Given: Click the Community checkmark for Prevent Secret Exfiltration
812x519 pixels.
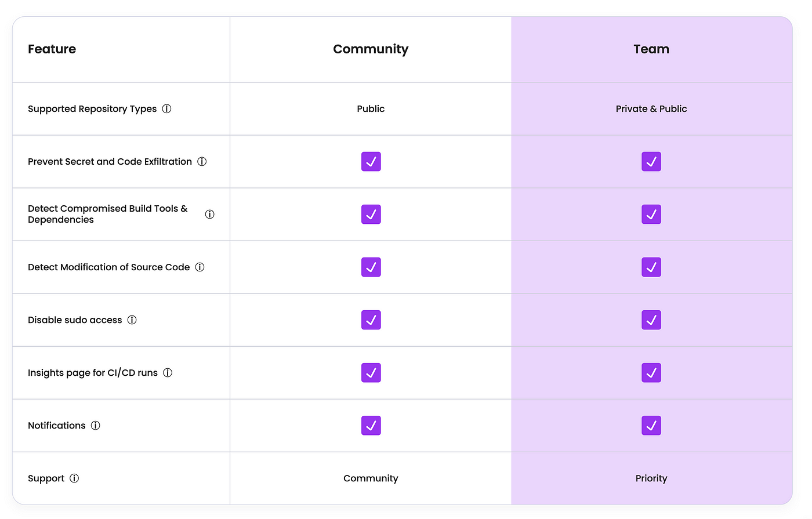Looking at the screenshot, I should point(371,161).
